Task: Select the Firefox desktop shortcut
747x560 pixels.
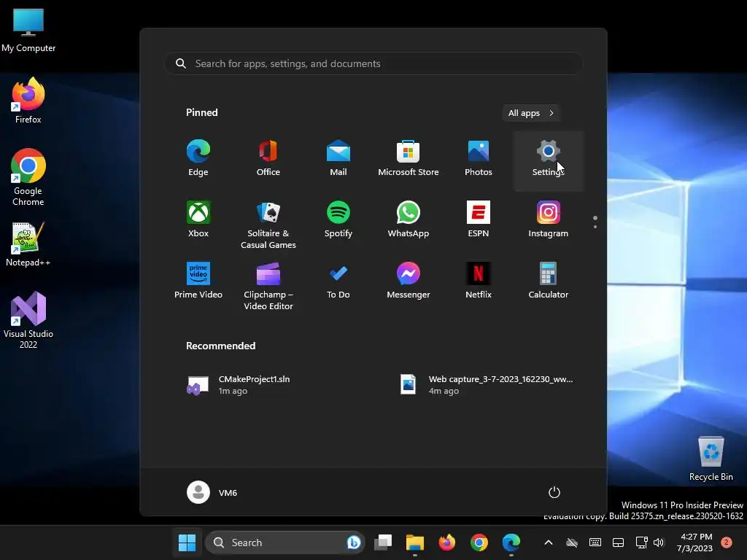Action: click(28, 101)
